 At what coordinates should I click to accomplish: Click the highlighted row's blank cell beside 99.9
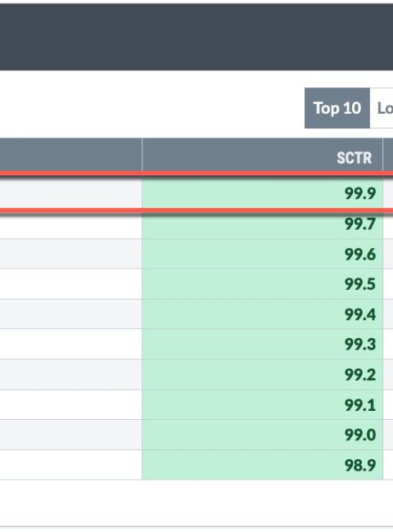click(x=71, y=193)
